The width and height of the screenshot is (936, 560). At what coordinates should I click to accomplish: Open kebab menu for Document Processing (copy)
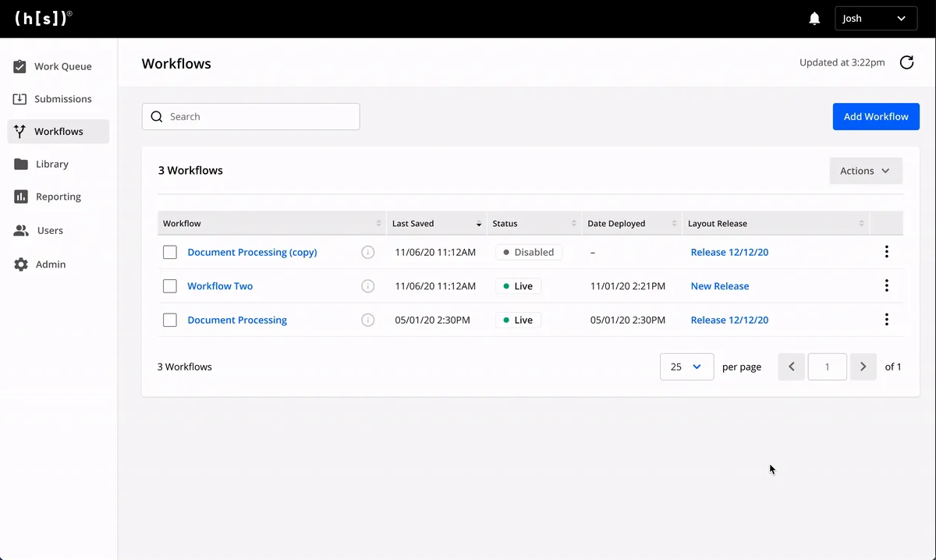886,252
